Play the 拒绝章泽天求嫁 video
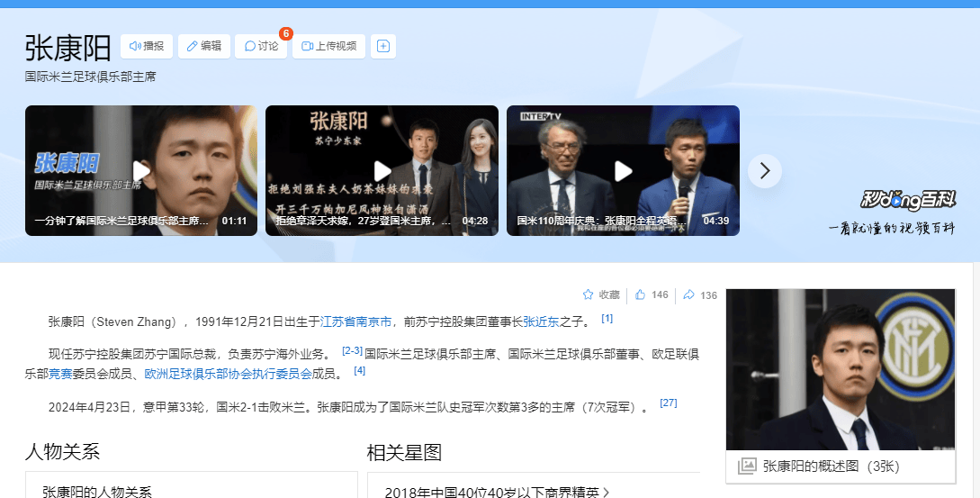 [x=382, y=171]
